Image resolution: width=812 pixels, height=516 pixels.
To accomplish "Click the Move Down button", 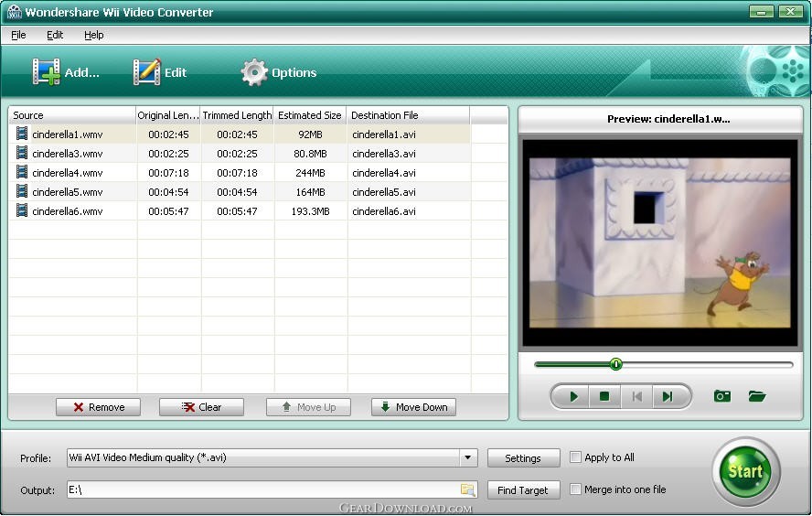I will tap(413, 407).
